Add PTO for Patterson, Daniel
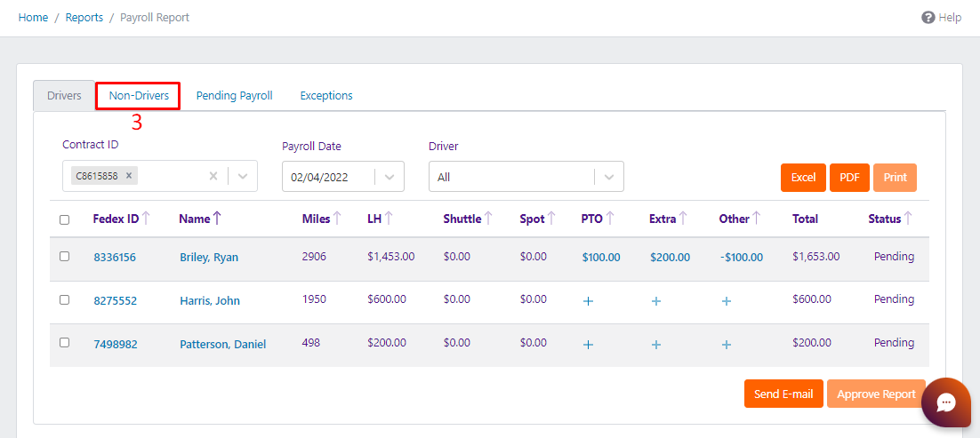This screenshot has height=438, width=980. [x=588, y=345]
